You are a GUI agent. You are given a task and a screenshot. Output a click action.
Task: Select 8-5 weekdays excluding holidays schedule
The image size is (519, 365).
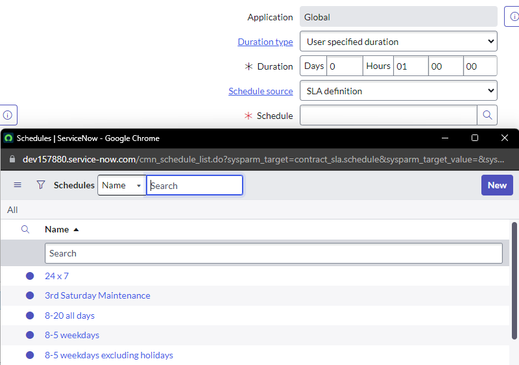coord(109,355)
